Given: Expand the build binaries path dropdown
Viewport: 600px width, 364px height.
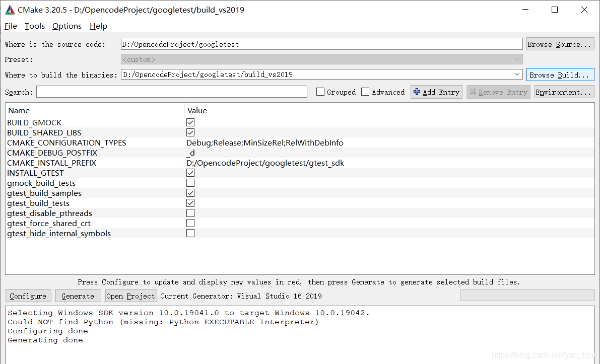Looking at the screenshot, I should (x=517, y=74).
